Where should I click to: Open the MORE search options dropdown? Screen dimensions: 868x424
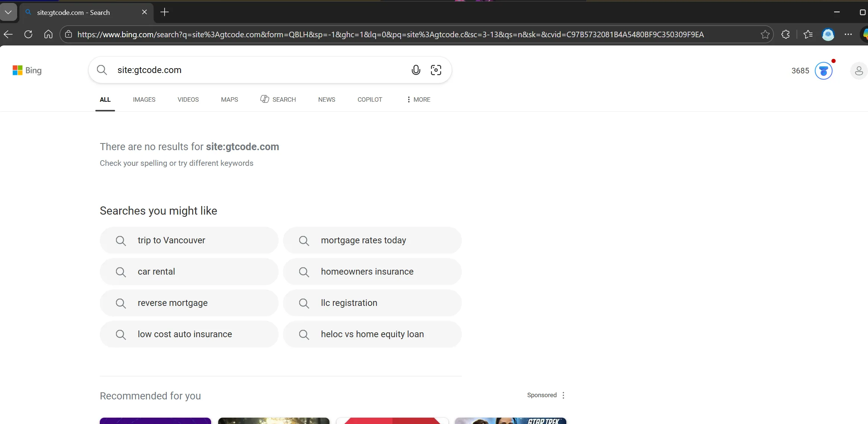[x=418, y=99]
